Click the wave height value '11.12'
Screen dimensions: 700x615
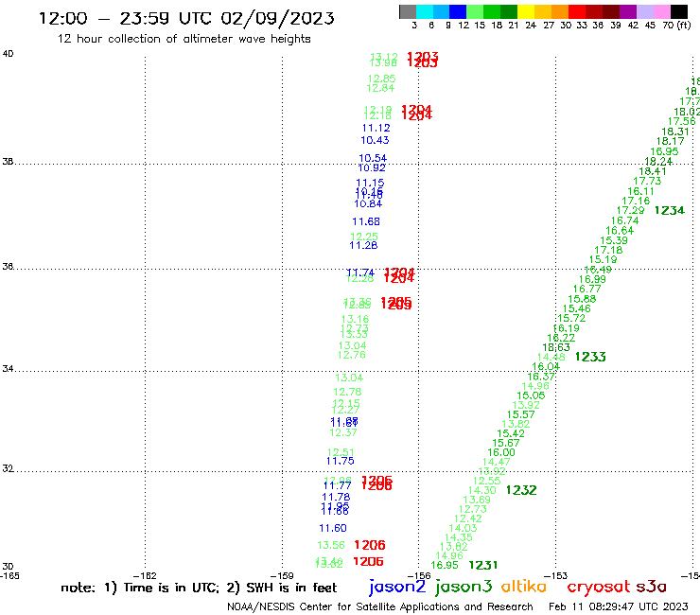click(x=376, y=128)
